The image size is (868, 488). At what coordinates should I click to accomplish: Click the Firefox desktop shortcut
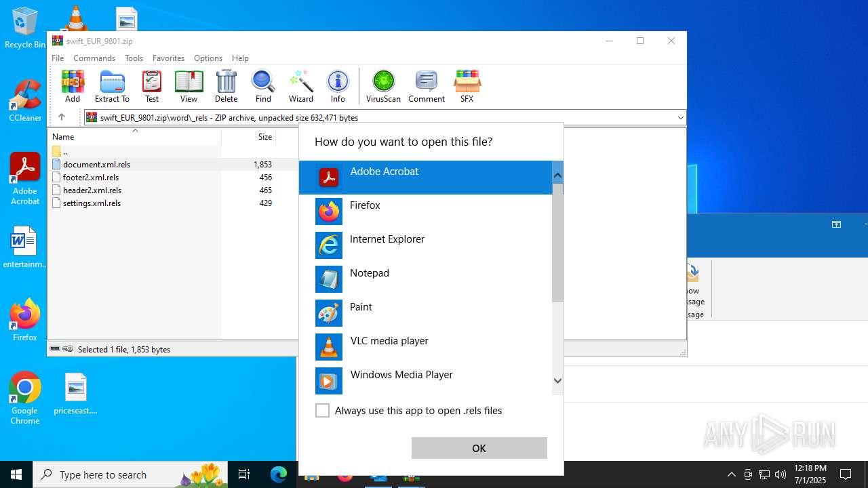[25, 320]
